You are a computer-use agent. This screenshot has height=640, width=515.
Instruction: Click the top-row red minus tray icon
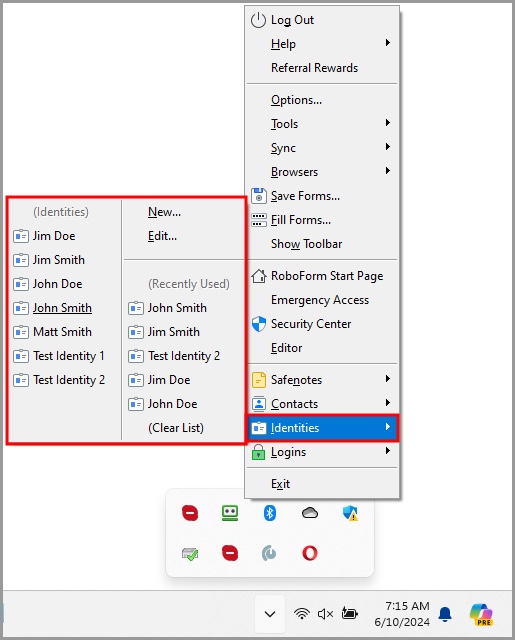[x=190, y=513]
